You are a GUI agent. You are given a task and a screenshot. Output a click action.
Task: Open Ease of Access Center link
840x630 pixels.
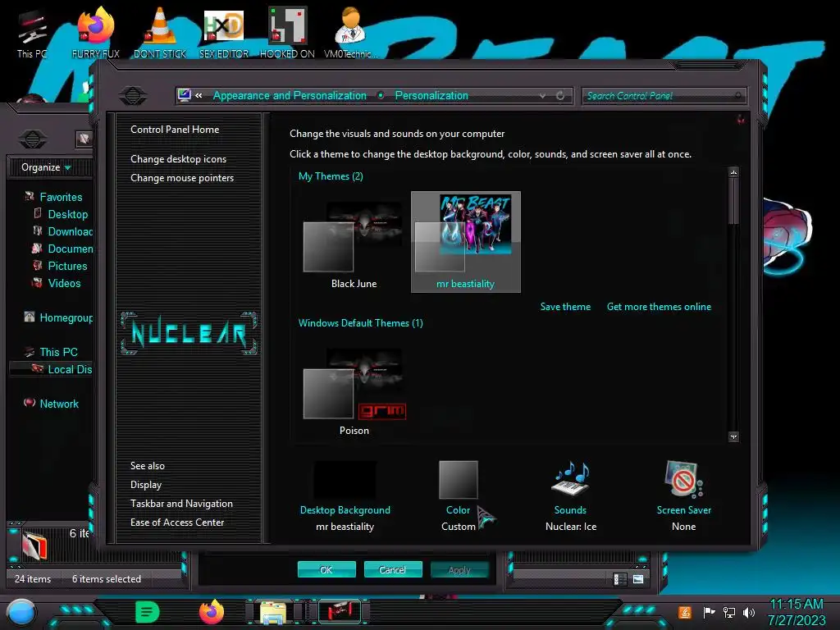177,523
